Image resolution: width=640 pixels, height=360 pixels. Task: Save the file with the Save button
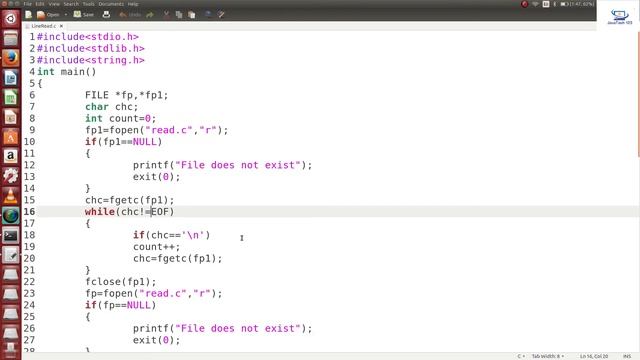point(84,15)
